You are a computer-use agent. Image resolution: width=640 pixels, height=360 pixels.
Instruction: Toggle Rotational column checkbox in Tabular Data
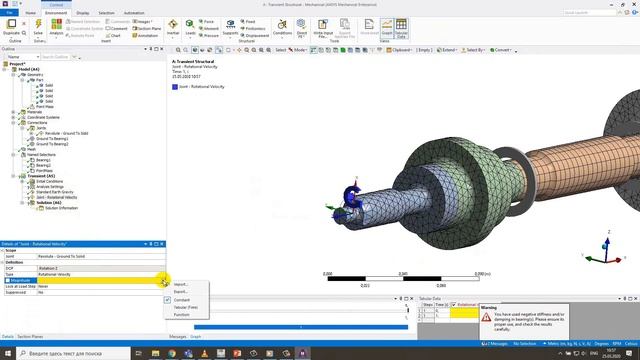point(453,304)
